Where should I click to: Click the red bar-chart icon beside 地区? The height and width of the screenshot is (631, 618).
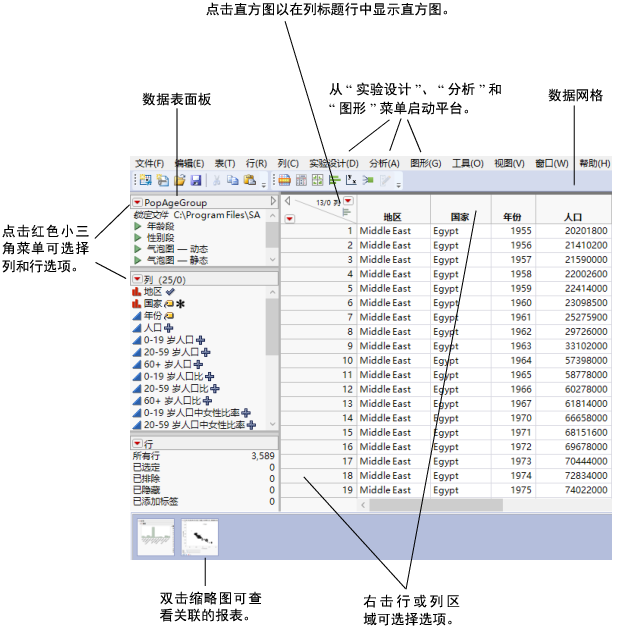[x=137, y=291]
